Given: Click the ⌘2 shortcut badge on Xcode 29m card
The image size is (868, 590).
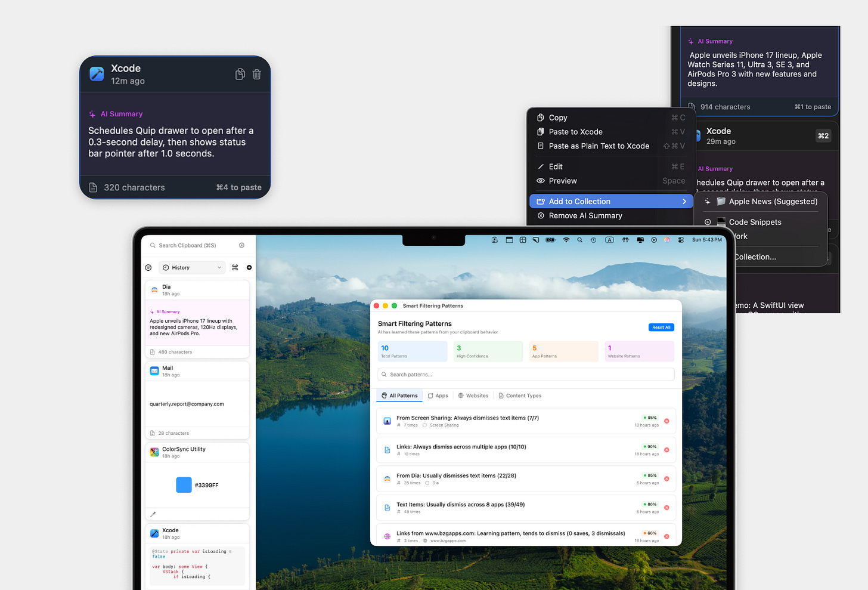Looking at the screenshot, I should click(x=823, y=136).
